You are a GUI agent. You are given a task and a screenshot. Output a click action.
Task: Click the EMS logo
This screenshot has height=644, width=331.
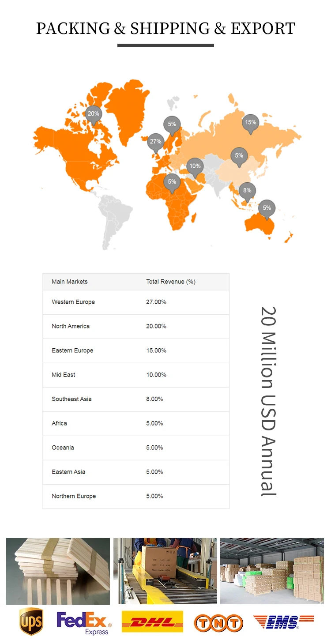click(x=283, y=621)
